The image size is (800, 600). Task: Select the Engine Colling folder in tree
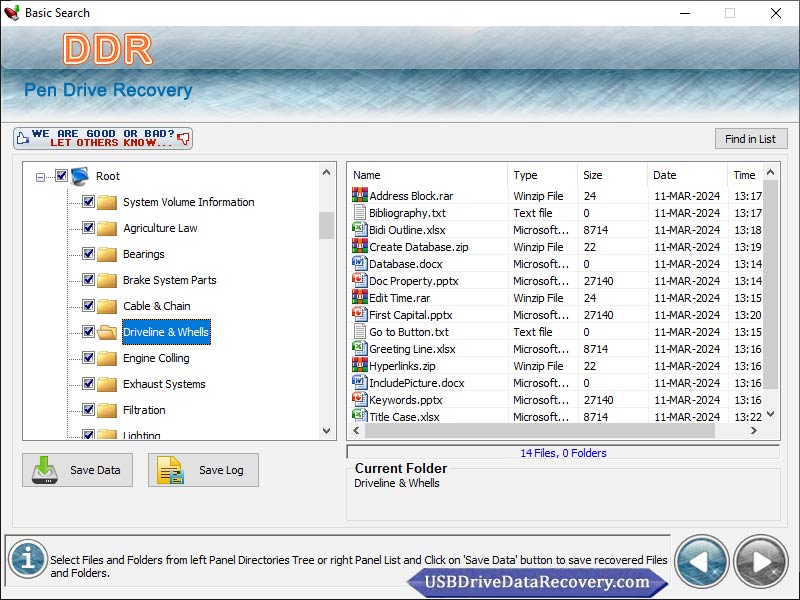156,358
